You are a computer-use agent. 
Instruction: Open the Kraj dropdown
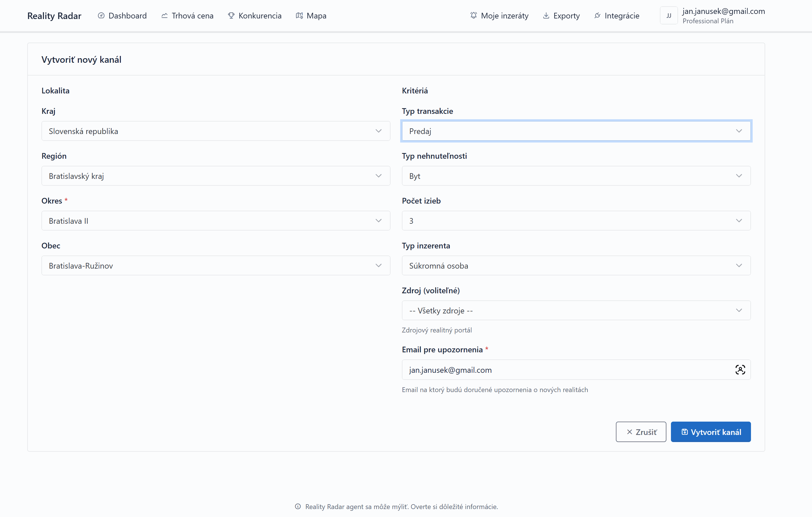[x=215, y=131]
